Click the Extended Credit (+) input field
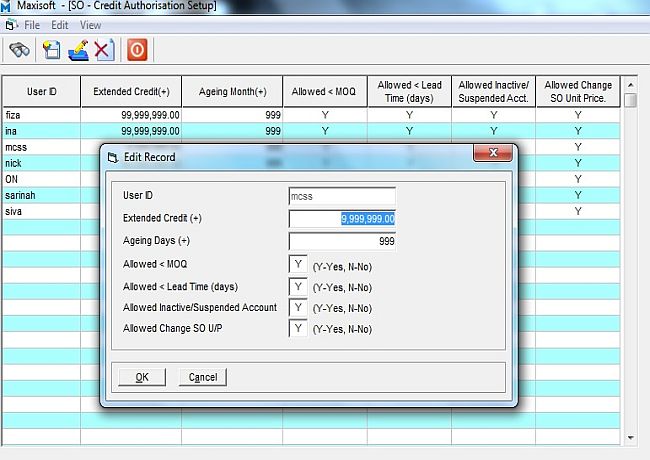Image resolution: width=650 pixels, height=460 pixels. pyautogui.click(x=341, y=219)
